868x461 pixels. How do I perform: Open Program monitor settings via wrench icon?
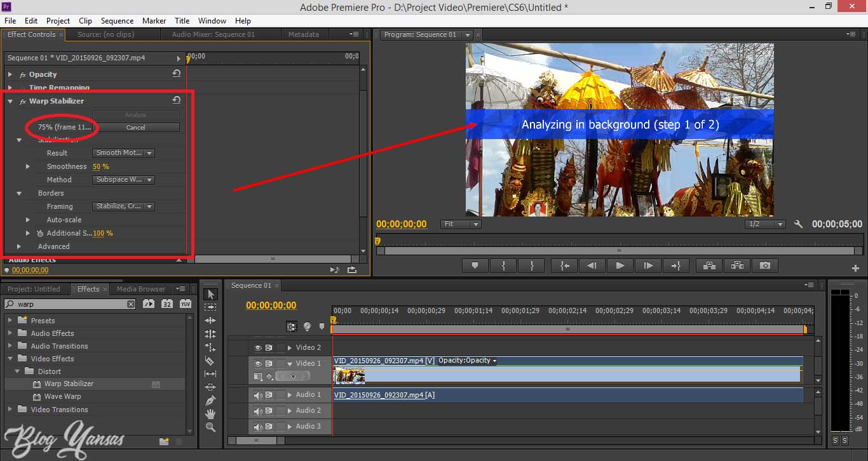(x=798, y=224)
